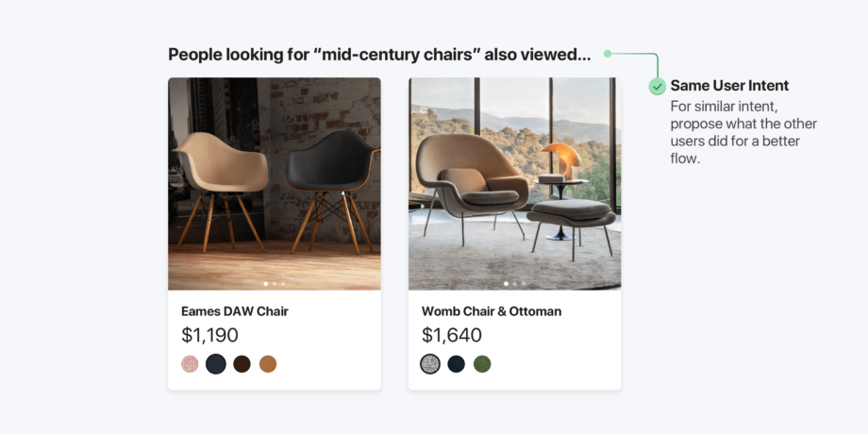The width and height of the screenshot is (868, 434).
Task: Click the active first carousel dot on Eames photo
Action: pos(266,283)
